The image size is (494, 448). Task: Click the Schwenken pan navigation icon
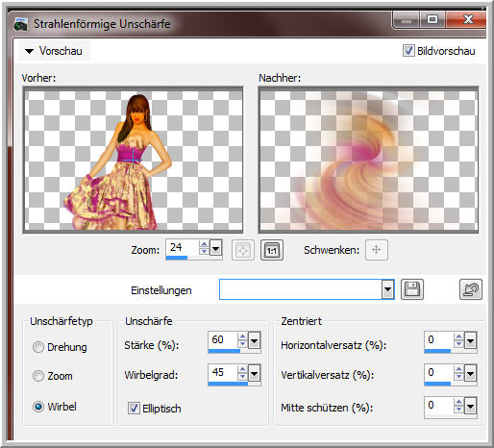click(x=377, y=250)
